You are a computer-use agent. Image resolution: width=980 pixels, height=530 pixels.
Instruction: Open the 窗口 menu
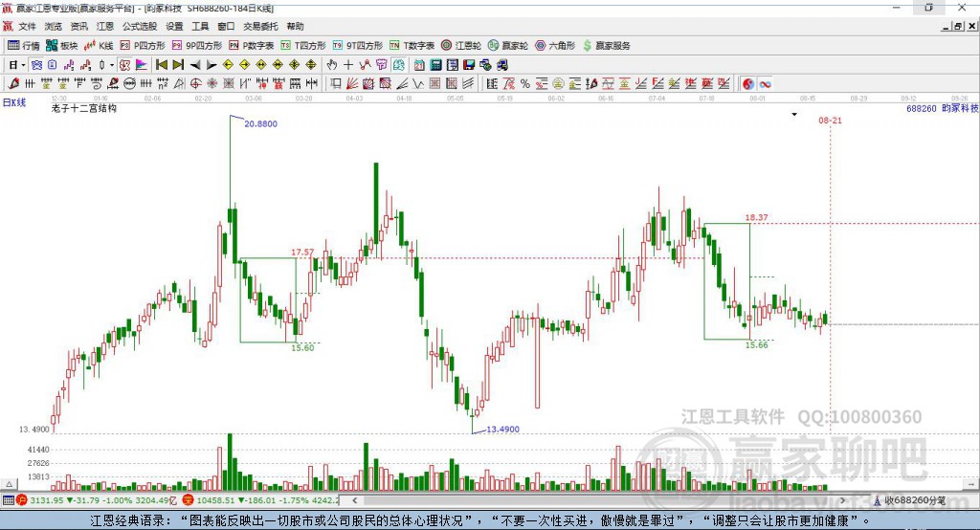pos(226,26)
